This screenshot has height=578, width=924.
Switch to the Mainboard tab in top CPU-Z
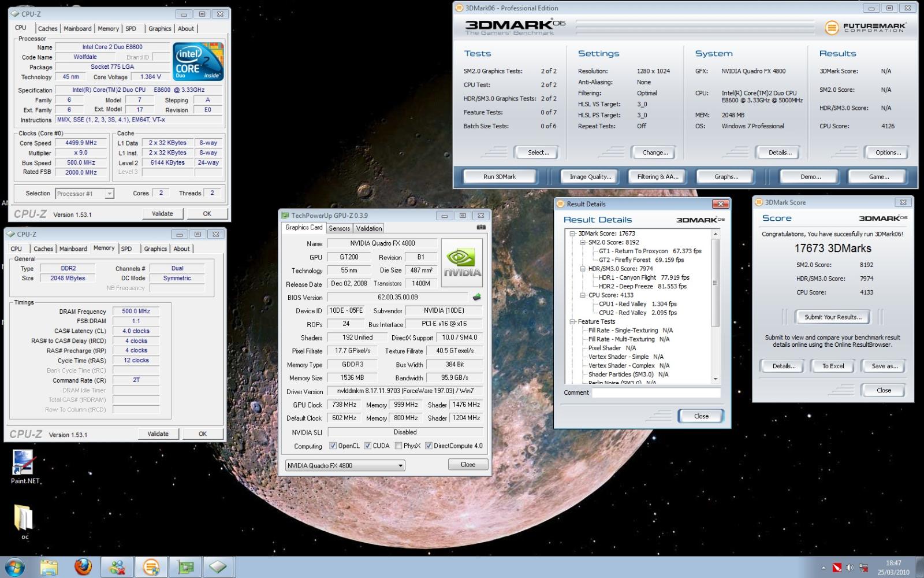pyautogui.click(x=77, y=28)
